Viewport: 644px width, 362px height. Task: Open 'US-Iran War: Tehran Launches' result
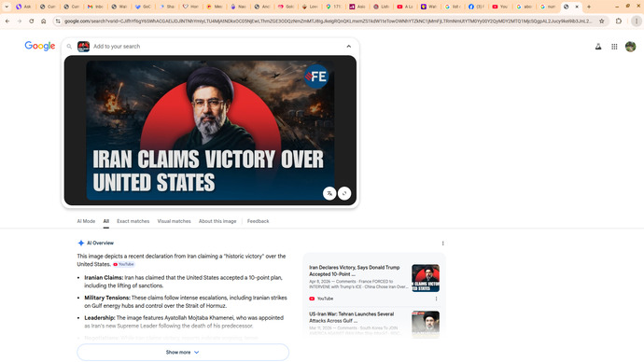coord(352,317)
